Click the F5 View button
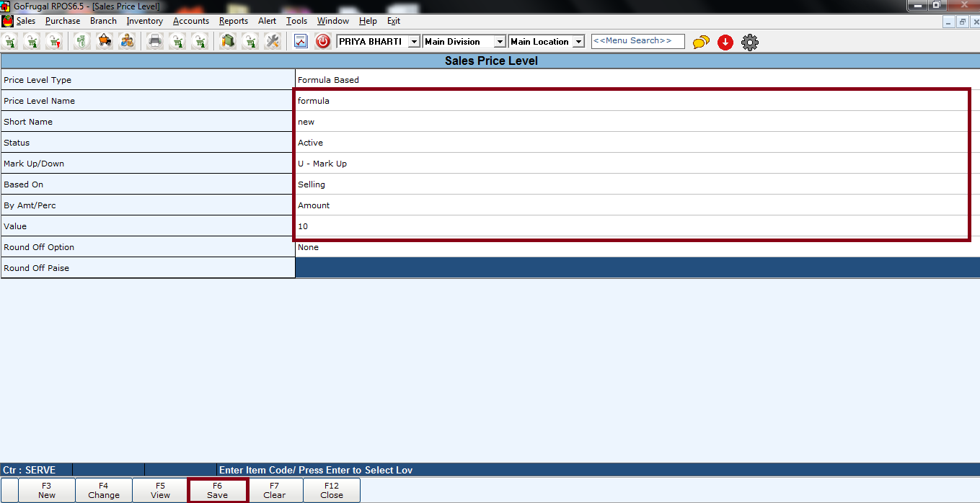 (x=161, y=490)
